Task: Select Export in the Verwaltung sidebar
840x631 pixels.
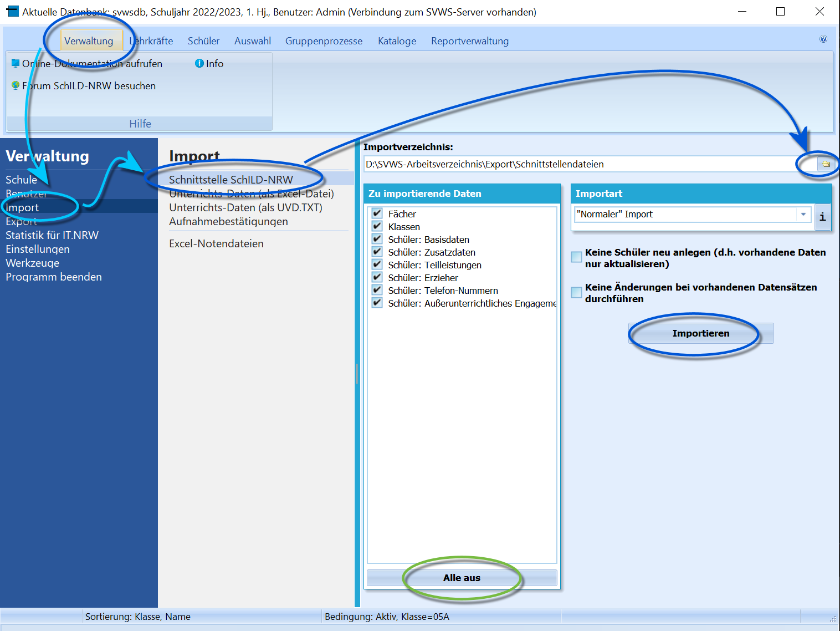Action: [x=21, y=221]
